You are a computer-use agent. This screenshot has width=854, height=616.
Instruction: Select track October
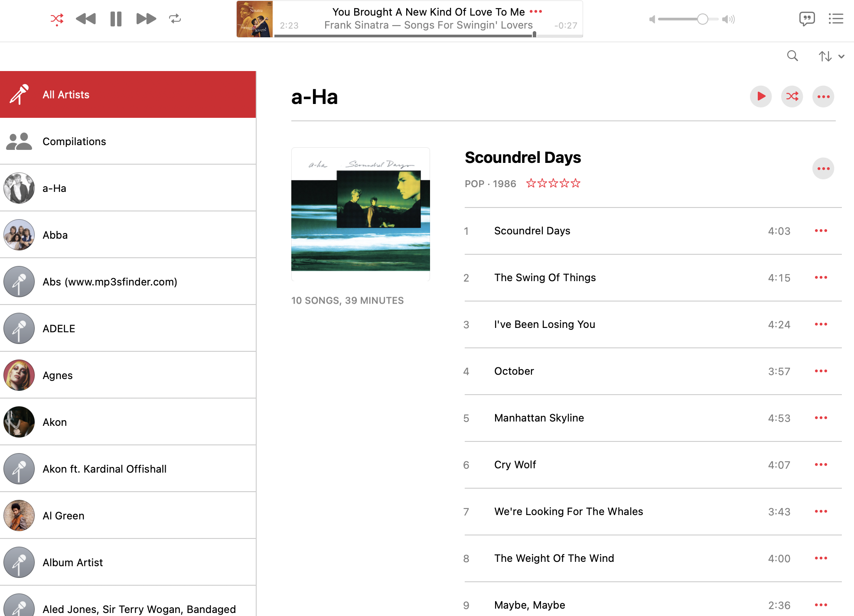653,371
